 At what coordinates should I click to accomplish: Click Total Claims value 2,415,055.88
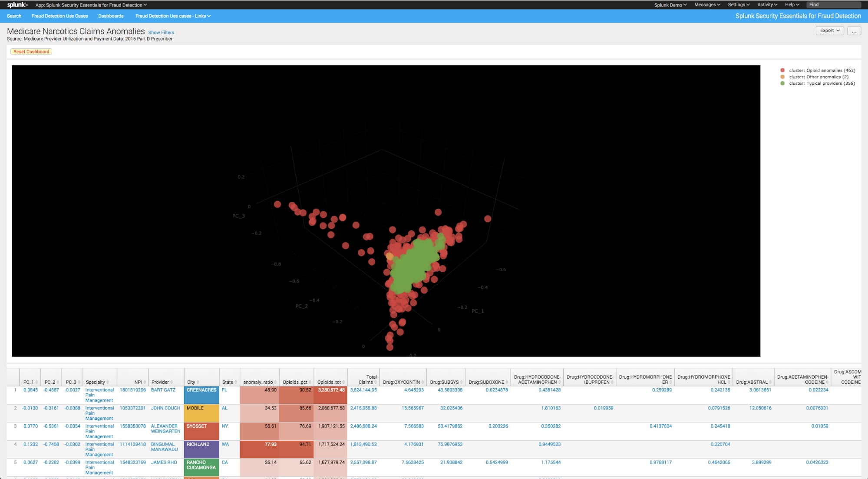point(363,408)
